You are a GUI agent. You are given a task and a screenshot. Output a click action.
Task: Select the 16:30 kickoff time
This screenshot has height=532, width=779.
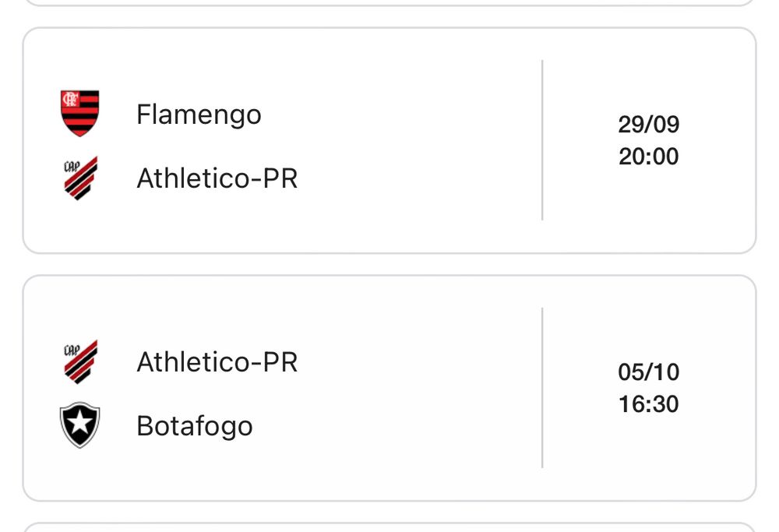(648, 404)
